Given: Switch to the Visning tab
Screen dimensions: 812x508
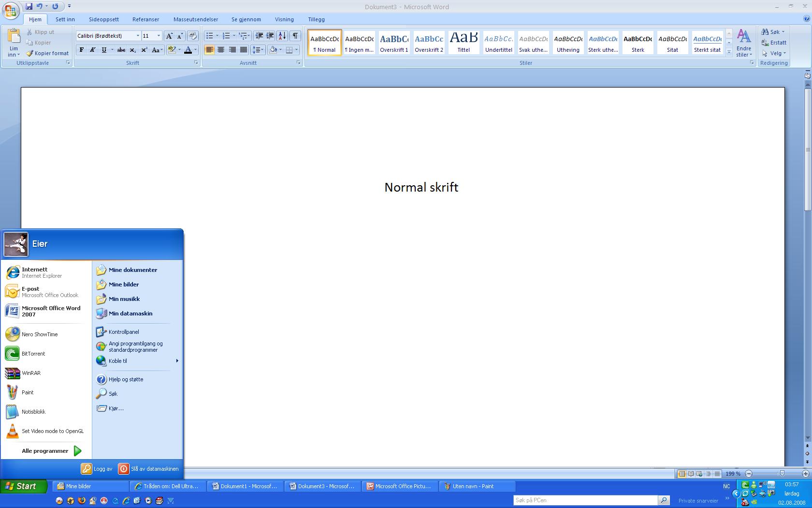Looking at the screenshot, I should [284, 19].
